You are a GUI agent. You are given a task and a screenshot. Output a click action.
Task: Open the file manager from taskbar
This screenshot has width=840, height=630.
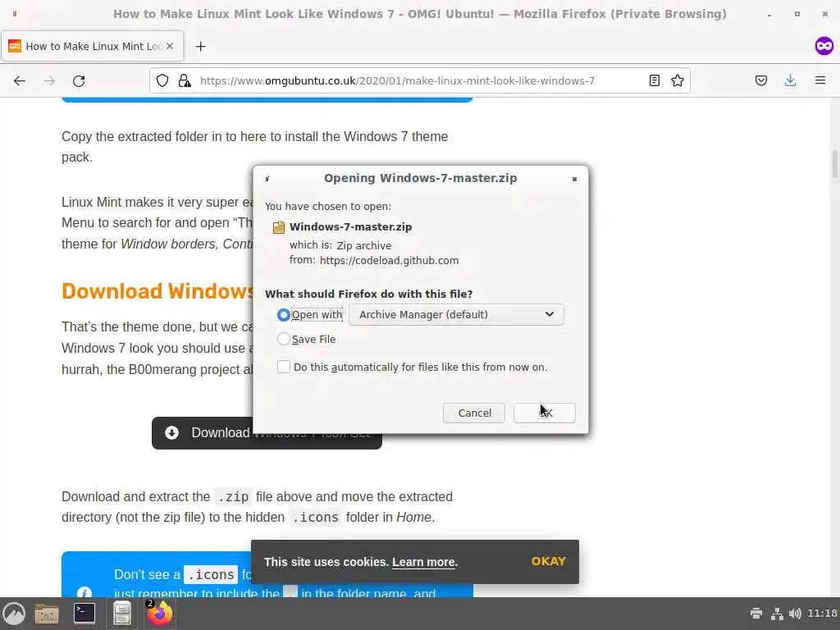coord(47,614)
